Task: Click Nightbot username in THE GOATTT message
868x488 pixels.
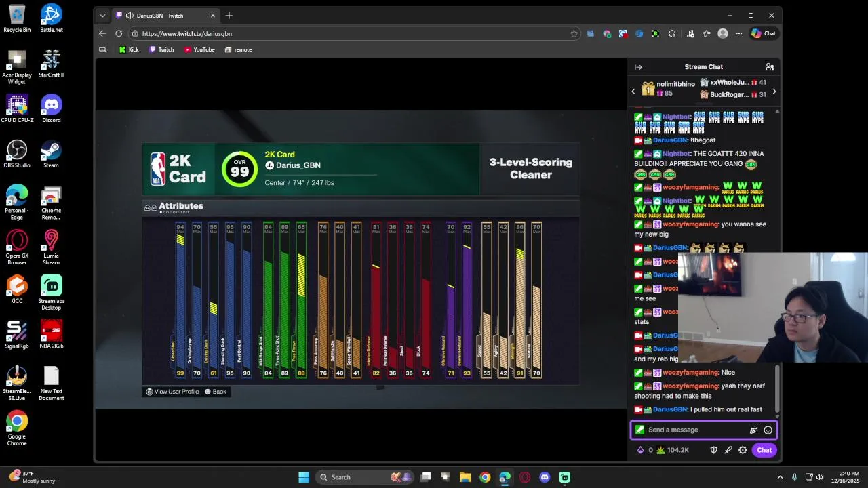Action: coord(677,154)
